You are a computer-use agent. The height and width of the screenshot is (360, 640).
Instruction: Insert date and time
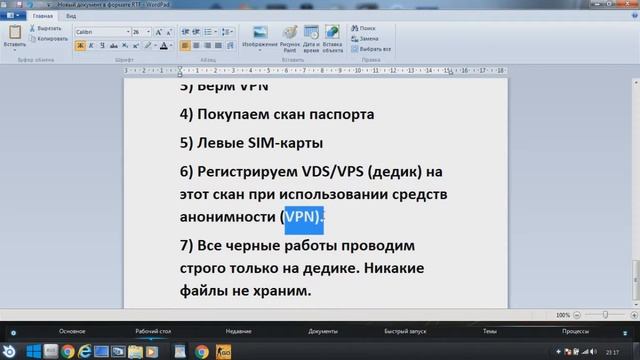point(311,39)
